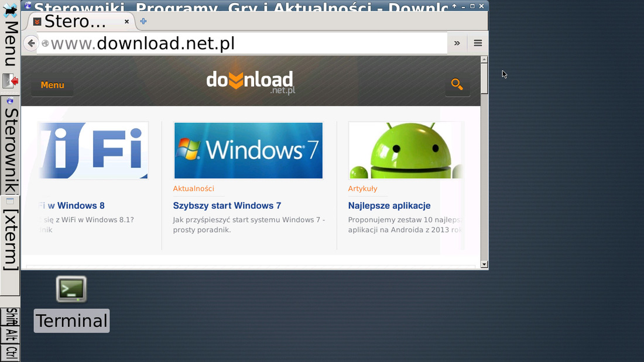Open the Android robot article thumbnail
This screenshot has height=362, width=644.
click(406, 151)
